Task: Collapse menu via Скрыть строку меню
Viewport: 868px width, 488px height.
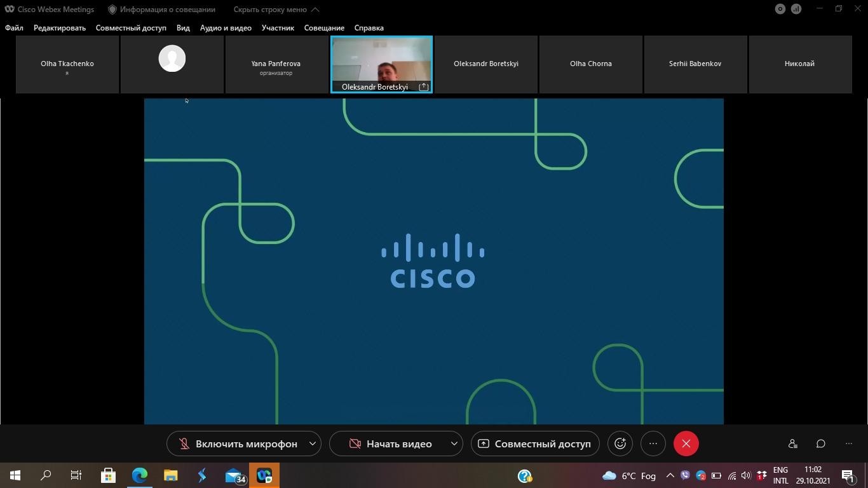Action: click(x=276, y=10)
